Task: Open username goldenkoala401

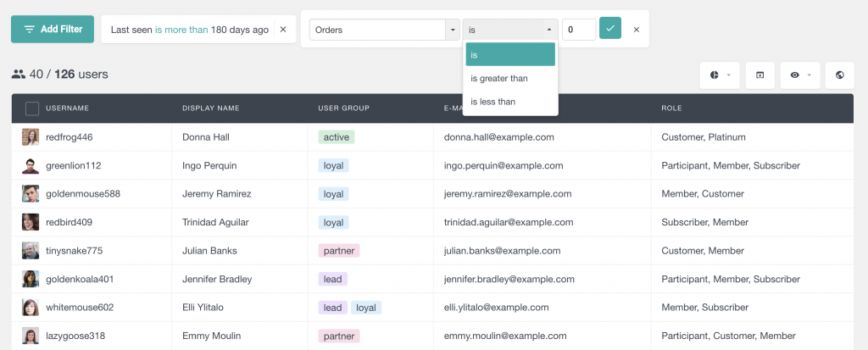Action: point(80,279)
